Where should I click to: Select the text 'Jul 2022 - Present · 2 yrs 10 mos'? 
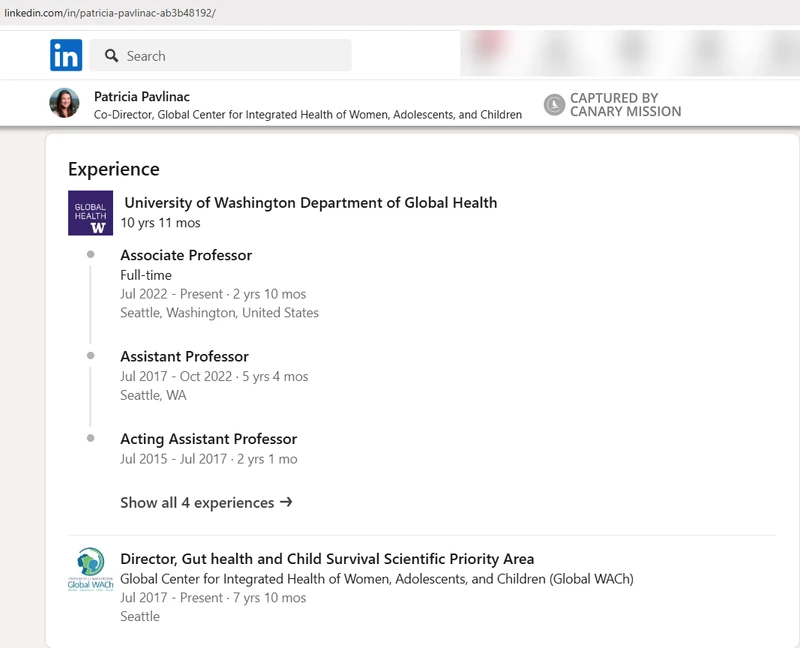point(213,294)
